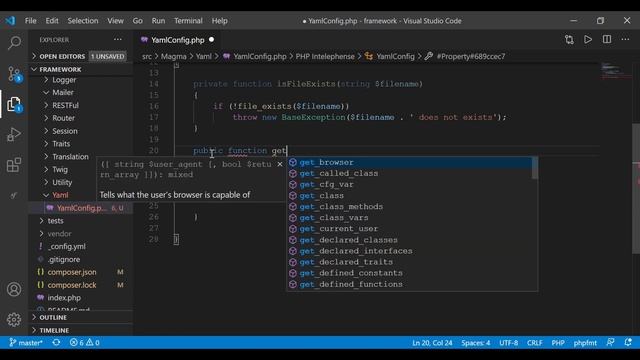Open the Terminal menu
Screen dimensions: 640x360
coord(188,21)
